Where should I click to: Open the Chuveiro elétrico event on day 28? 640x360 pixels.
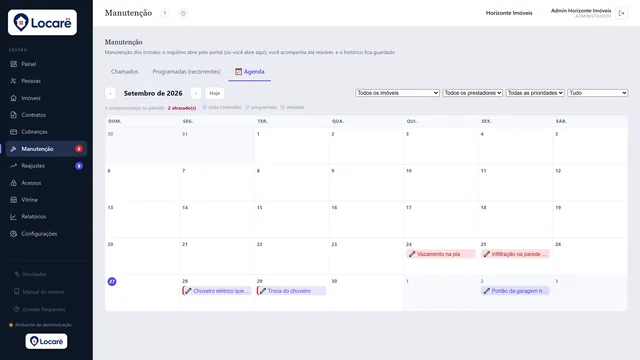(x=217, y=291)
